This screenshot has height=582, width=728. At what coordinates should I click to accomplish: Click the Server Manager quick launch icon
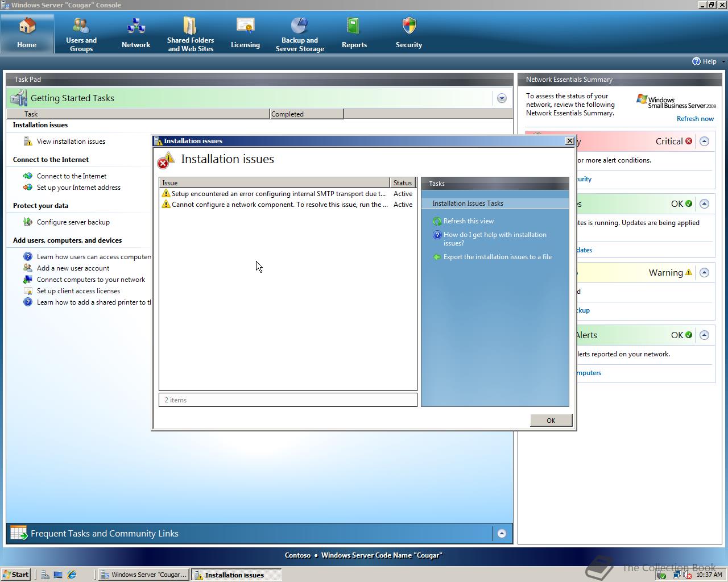point(45,575)
